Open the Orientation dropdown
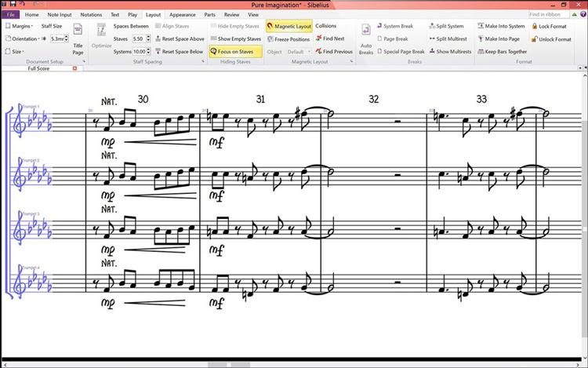588x368 pixels. coord(22,38)
